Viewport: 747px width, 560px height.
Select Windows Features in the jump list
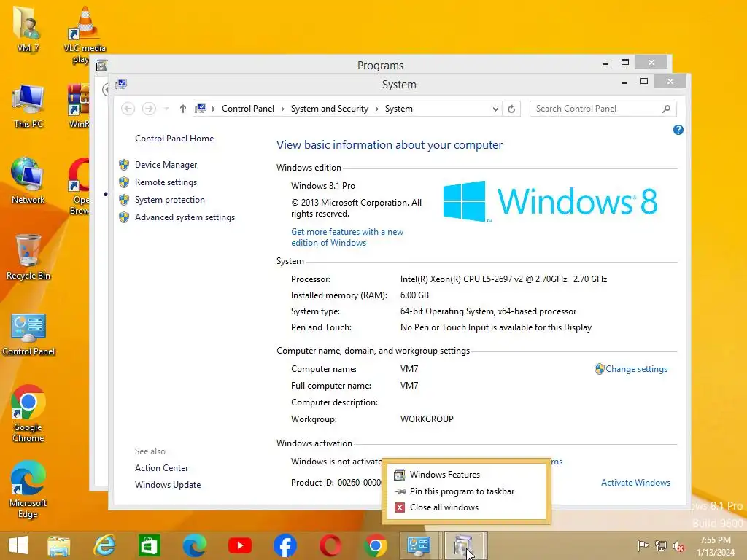466,475
